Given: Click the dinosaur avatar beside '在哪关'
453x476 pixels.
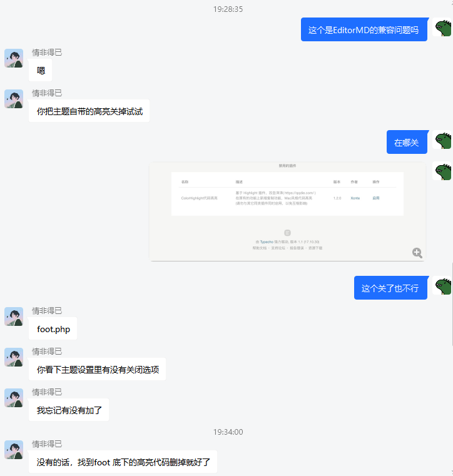Looking at the screenshot, I should pos(442,140).
